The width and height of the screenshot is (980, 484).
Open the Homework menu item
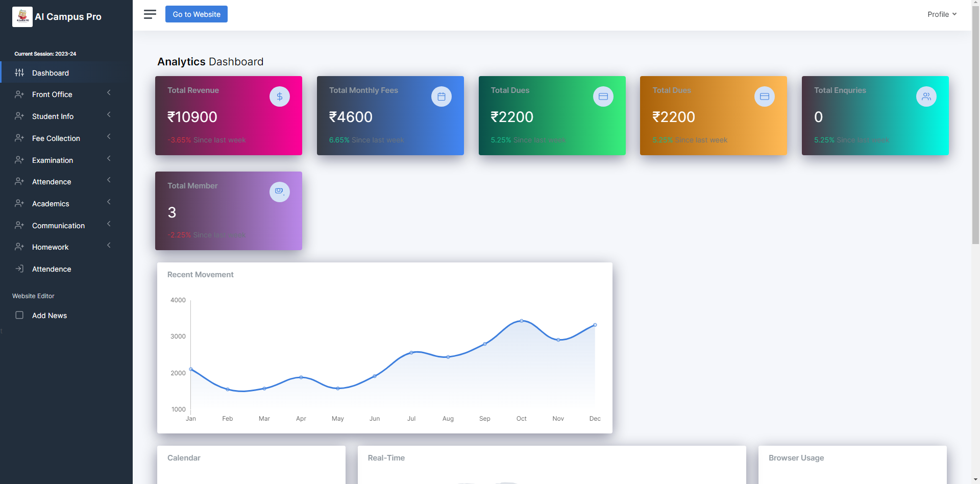click(50, 247)
